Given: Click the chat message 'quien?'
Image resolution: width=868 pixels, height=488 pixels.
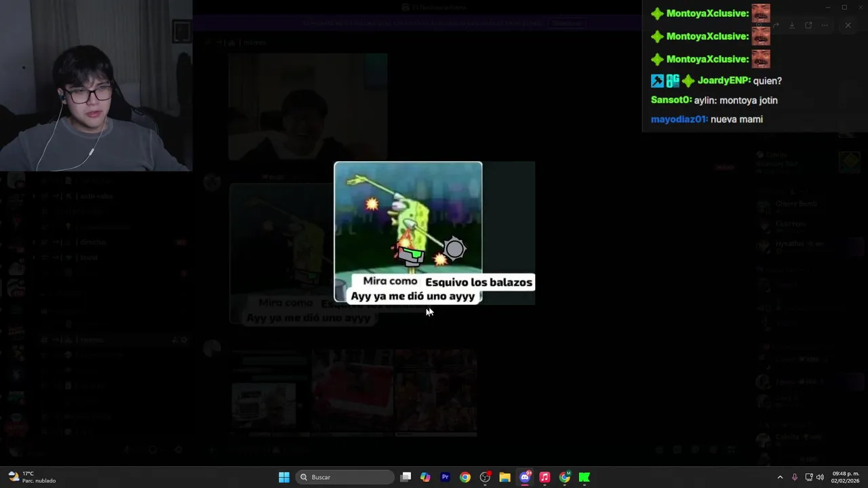Looking at the screenshot, I should (x=768, y=81).
